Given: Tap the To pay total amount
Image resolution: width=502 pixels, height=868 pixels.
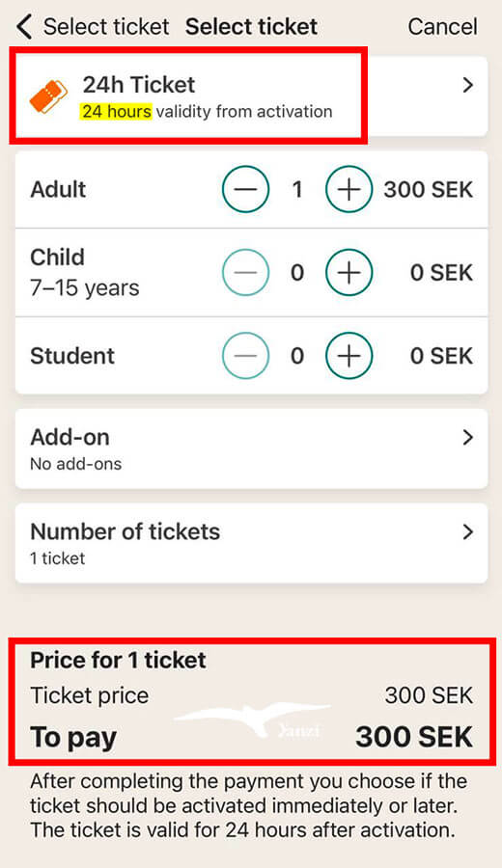Looking at the screenshot, I should click(414, 737).
